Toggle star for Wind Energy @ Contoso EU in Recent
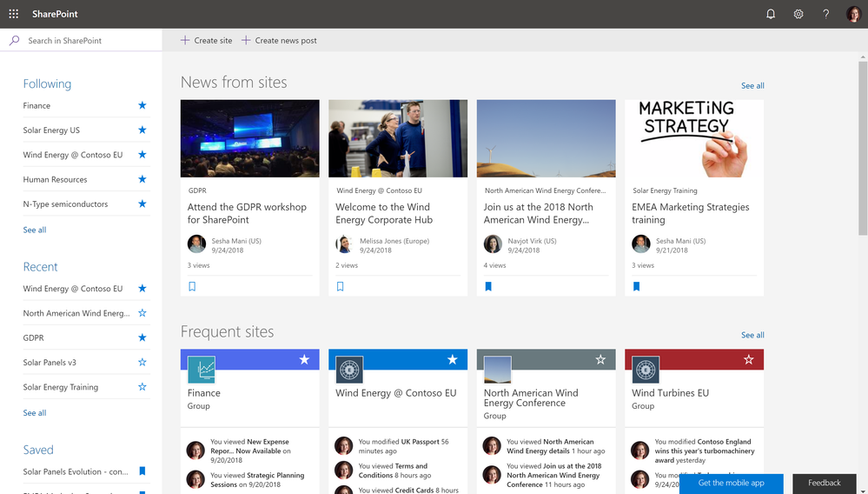The width and height of the screenshot is (868, 494). coord(142,288)
